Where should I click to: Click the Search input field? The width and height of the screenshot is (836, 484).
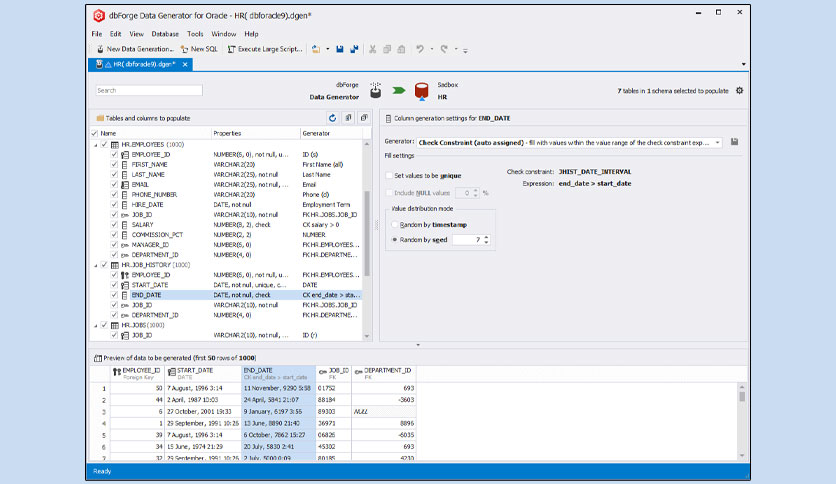click(149, 91)
